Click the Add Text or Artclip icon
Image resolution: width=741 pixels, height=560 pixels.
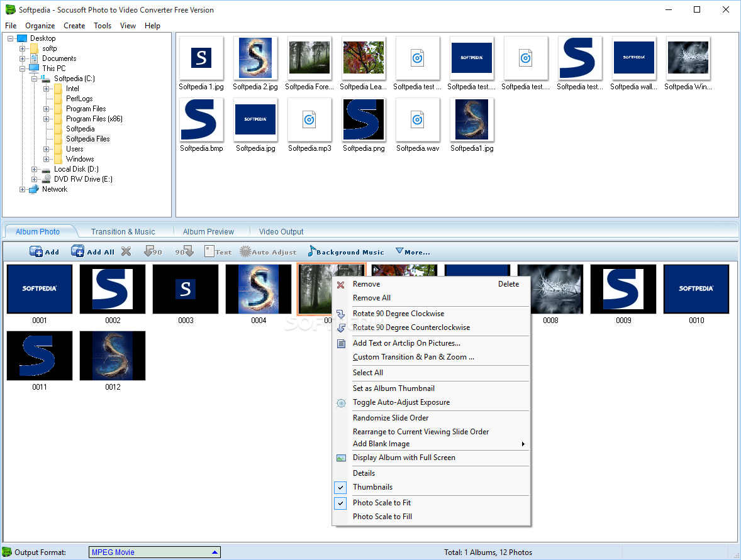pyautogui.click(x=341, y=343)
